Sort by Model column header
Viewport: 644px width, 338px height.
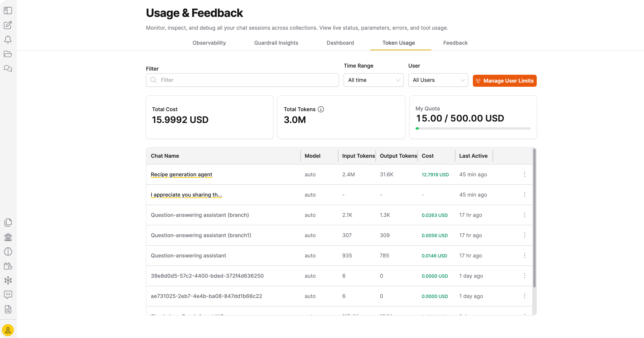click(312, 156)
